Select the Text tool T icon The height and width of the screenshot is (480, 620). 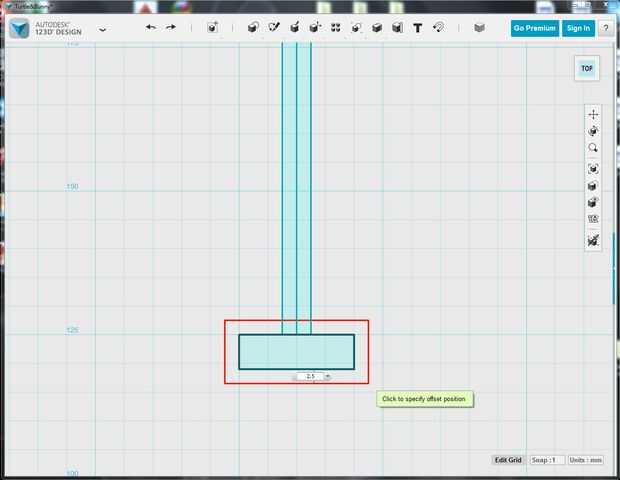pyautogui.click(x=418, y=28)
